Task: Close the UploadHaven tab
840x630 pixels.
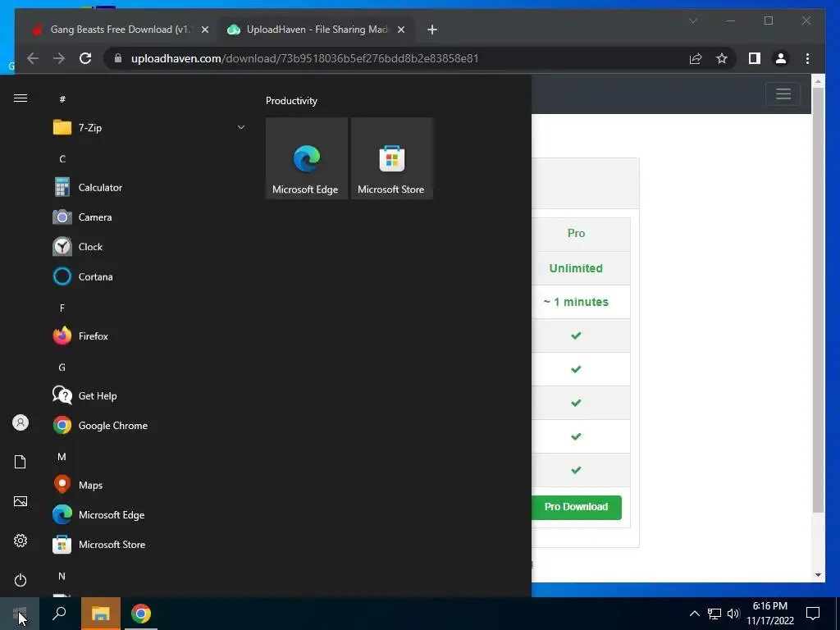Action: (x=400, y=30)
